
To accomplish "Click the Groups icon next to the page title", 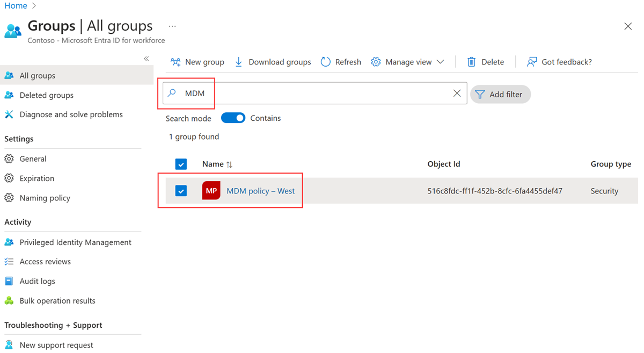I will click(x=13, y=31).
